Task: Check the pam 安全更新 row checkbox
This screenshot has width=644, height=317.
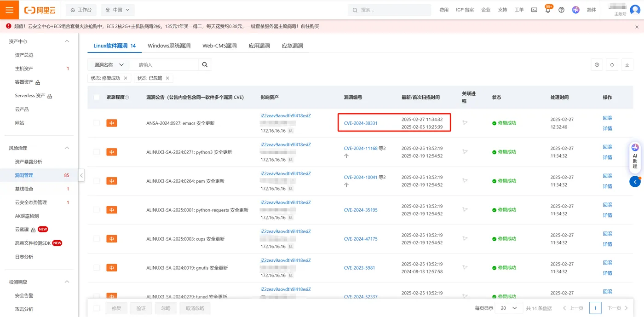Action: pos(97,181)
